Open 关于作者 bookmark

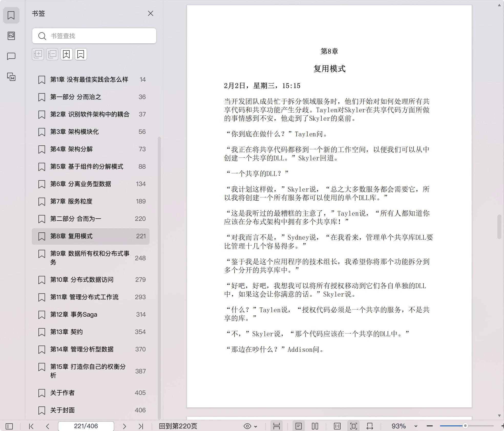pyautogui.click(x=91, y=393)
